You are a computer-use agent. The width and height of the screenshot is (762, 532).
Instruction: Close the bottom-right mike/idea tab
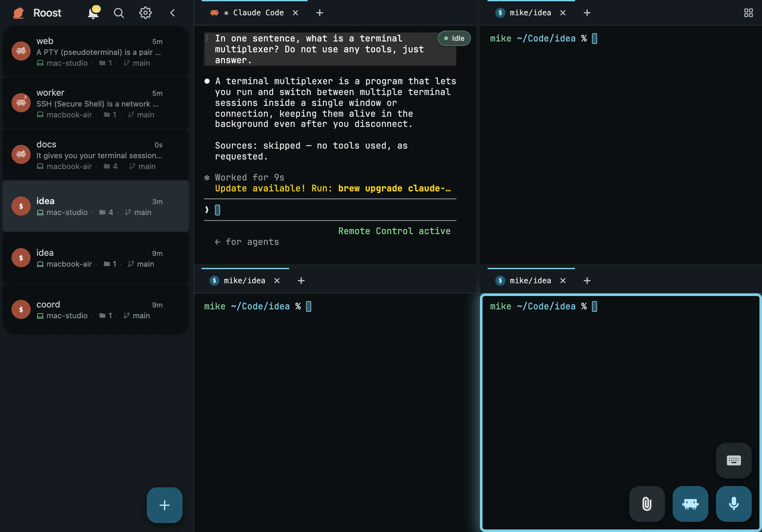point(563,281)
